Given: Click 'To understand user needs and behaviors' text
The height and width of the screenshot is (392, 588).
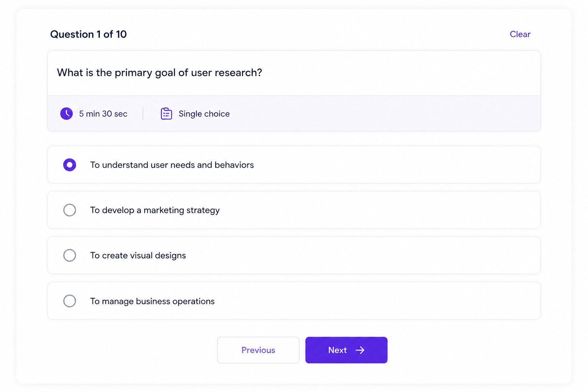Looking at the screenshot, I should [x=172, y=165].
